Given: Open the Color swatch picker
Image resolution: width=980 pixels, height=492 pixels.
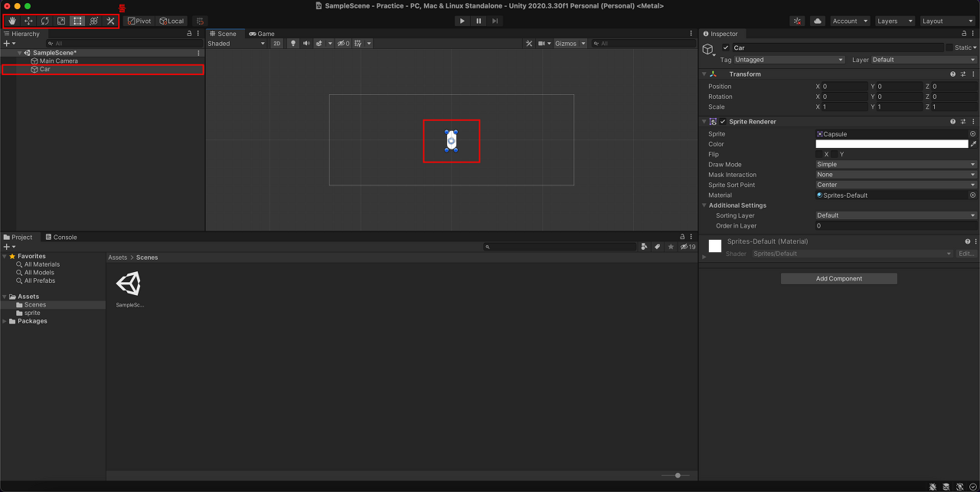Looking at the screenshot, I should click(x=891, y=144).
